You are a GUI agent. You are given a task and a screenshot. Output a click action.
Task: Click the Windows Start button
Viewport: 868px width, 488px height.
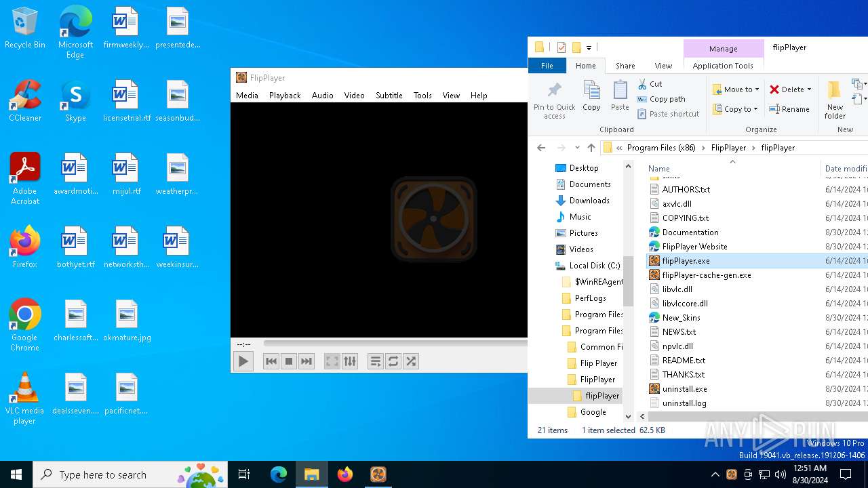click(16, 474)
